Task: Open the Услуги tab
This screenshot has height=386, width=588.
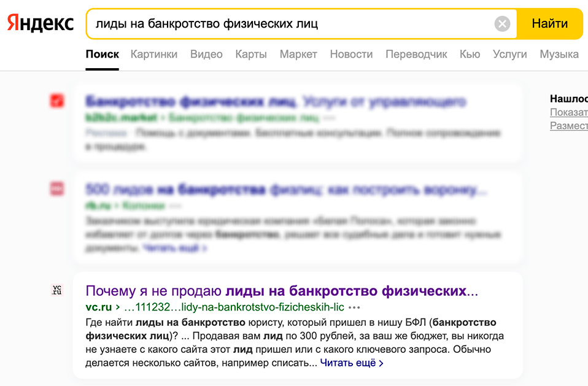Action: pos(509,55)
